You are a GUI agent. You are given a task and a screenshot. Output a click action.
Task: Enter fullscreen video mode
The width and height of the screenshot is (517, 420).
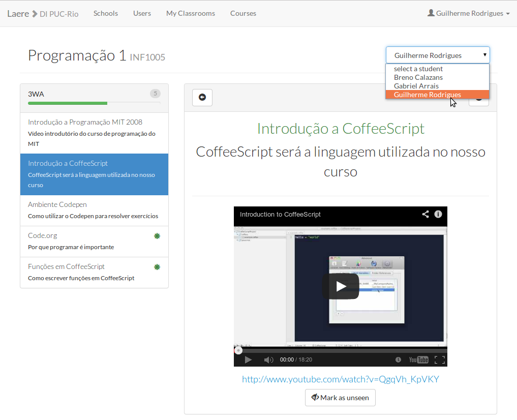pos(440,359)
